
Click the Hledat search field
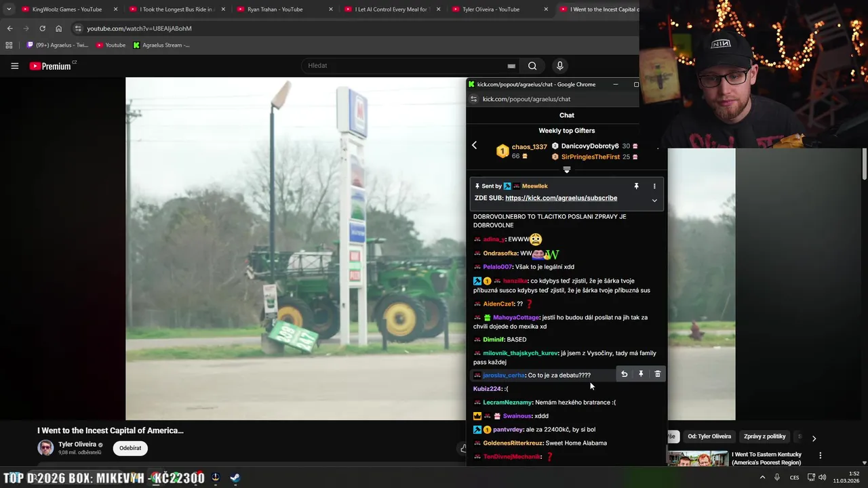403,66
